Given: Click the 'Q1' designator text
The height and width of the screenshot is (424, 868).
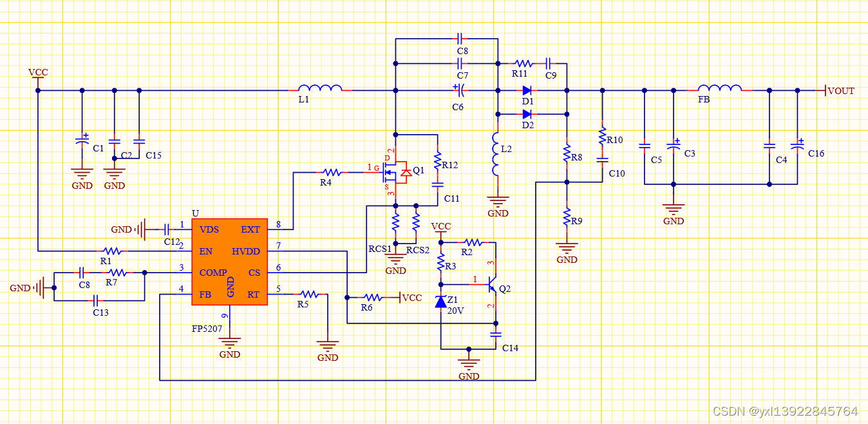Looking at the screenshot, I should pyautogui.click(x=419, y=170).
